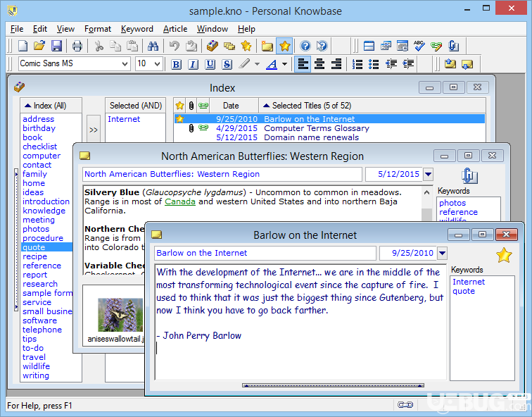
Task: Click attachment paperclip icon in Butterflies window
Action: pos(469,176)
